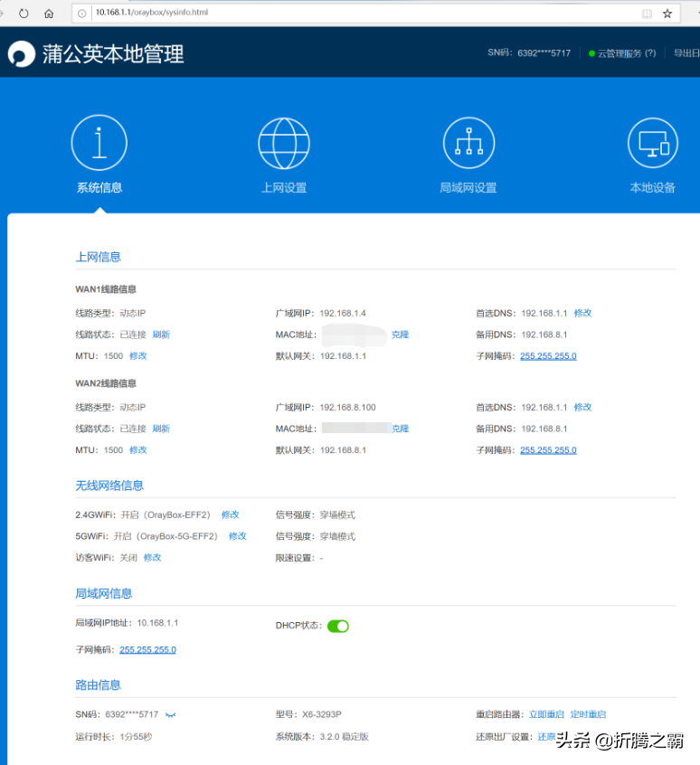
Task: Open the 本地设备 devices icon
Action: coord(653,143)
